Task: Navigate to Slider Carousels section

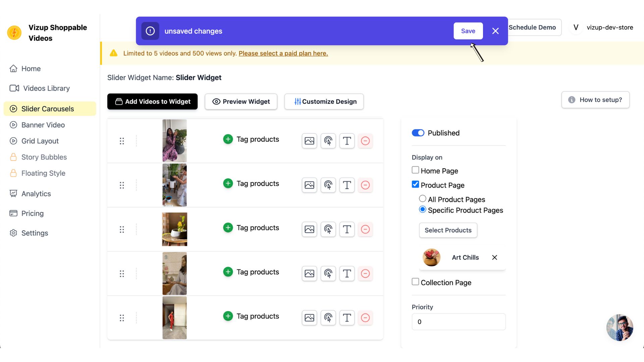Action: (48, 108)
